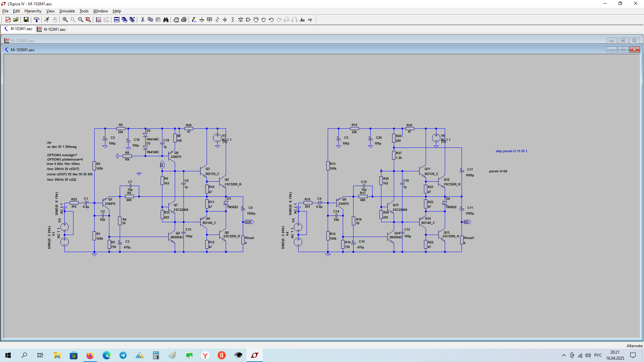Select the resistor component tool
644x362 pixels.
[217, 20]
